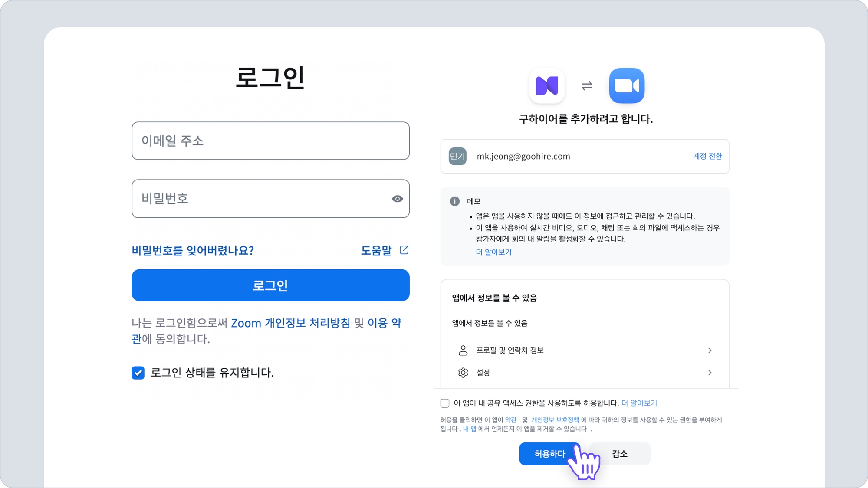
Task: Uncheck the 로그인 상태를 유지합니다 checkbox
Action: coord(138,373)
